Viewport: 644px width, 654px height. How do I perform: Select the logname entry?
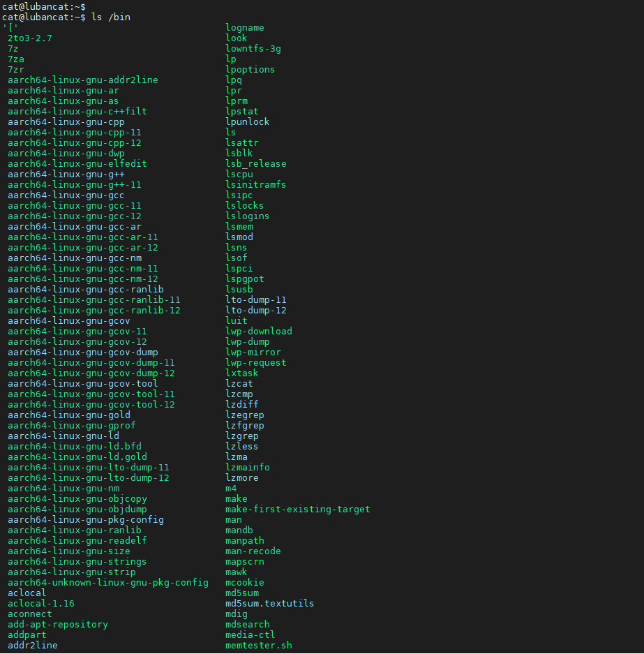[x=245, y=27]
